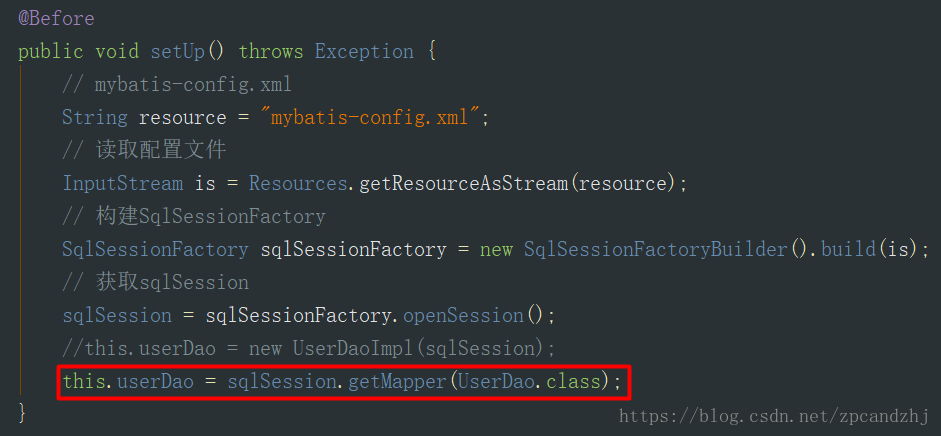Place cursor on setUp method name
Screen dimensions: 941x436
pos(178,52)
